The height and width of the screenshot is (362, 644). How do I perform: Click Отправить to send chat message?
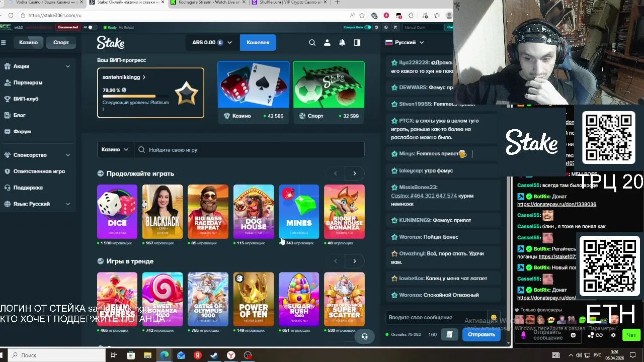click(x=481, y=334)
